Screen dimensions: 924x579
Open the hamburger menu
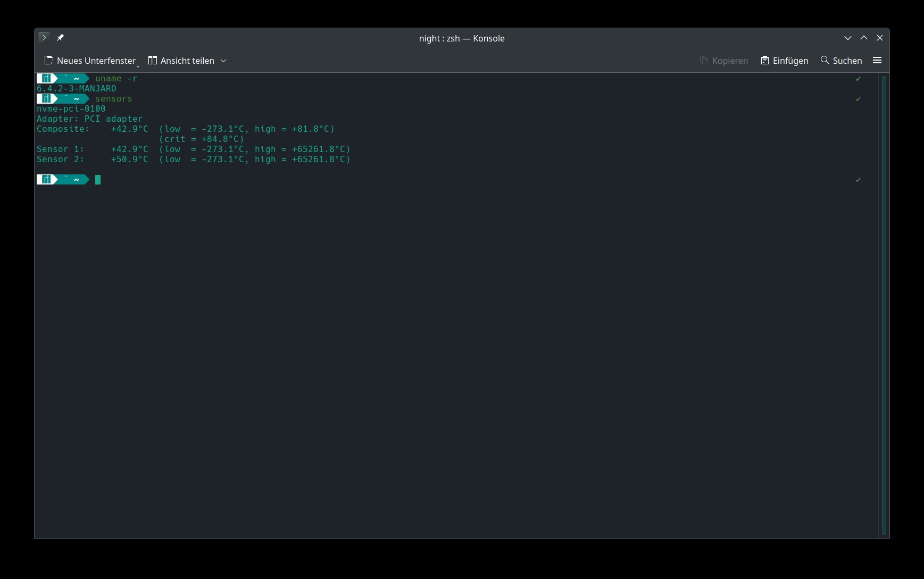(877, 61)
